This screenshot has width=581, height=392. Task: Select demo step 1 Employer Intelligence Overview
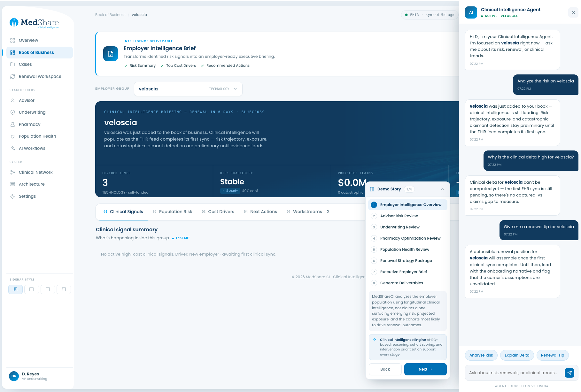(x=407, y=205)
